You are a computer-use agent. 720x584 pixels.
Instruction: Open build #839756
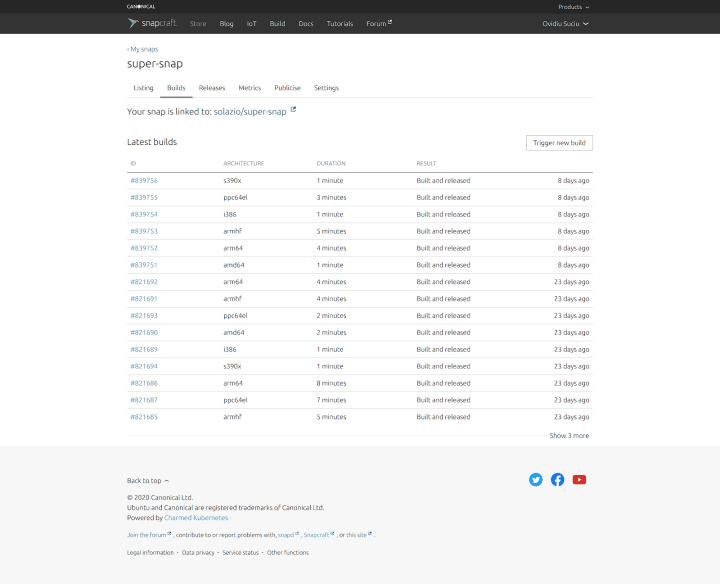(144, 181)
